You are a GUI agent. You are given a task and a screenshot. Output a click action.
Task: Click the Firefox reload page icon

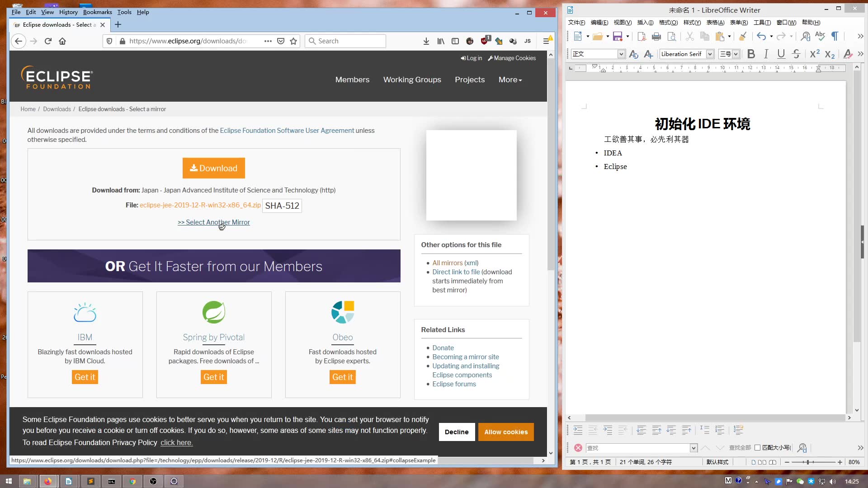(x=48, y=41)
